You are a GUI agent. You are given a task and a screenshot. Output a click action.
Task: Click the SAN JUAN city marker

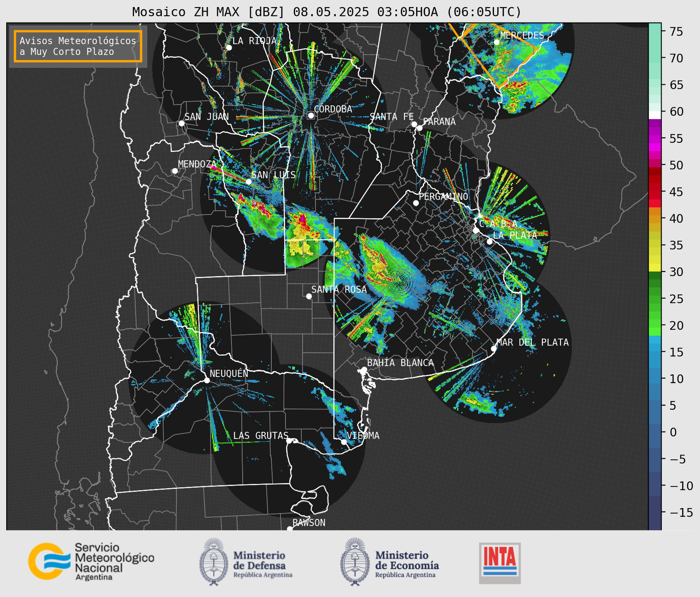[x=181, y=123]
